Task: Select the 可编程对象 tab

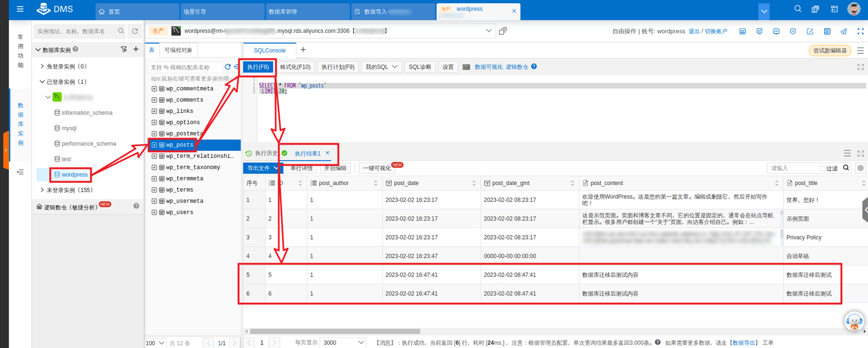Action: (178, 50)
